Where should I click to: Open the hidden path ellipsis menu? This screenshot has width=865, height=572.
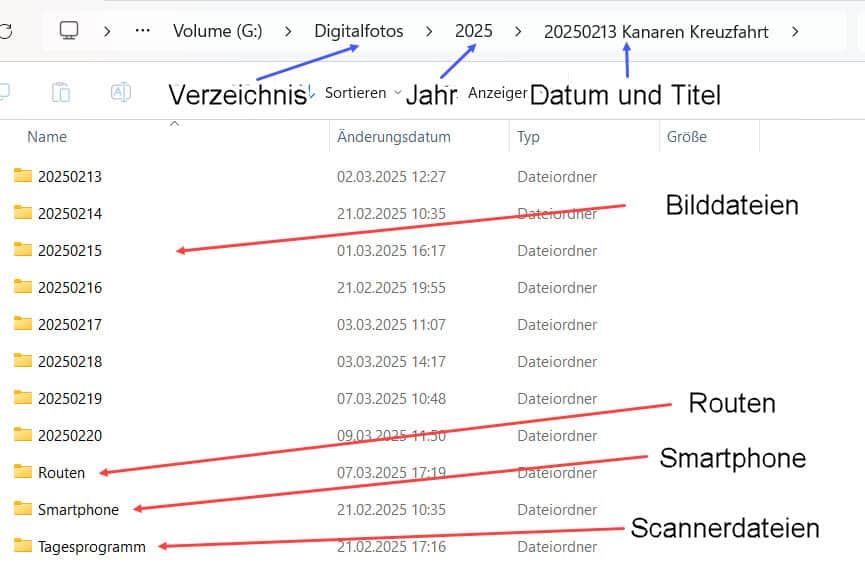pyautogui.click(x=142, y=31)
